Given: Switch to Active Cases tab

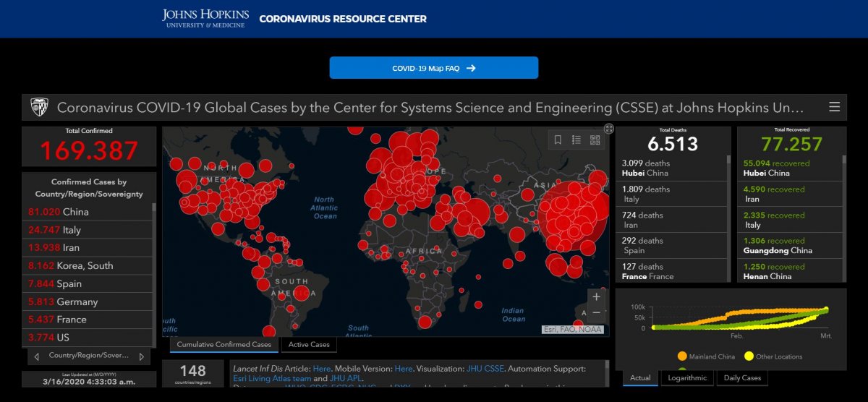Looking at the screenshot, I should click(x=309, y=345).
